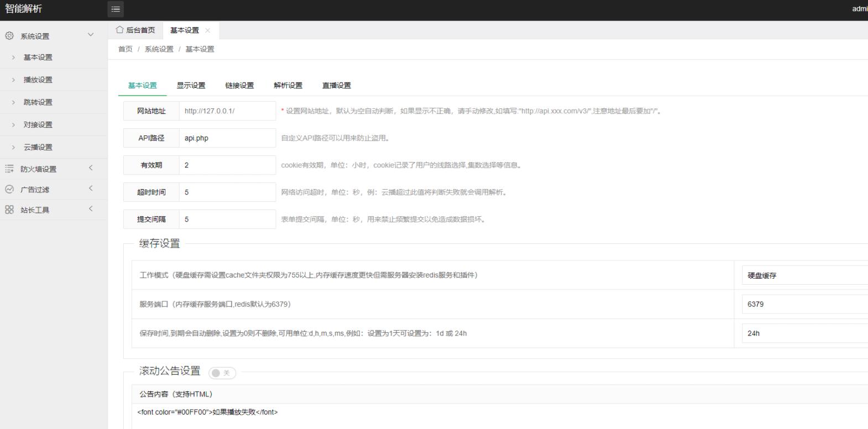868x429 pixels.
Task: Click the 网站地址 field label
Action: click(x=151, y=111)
